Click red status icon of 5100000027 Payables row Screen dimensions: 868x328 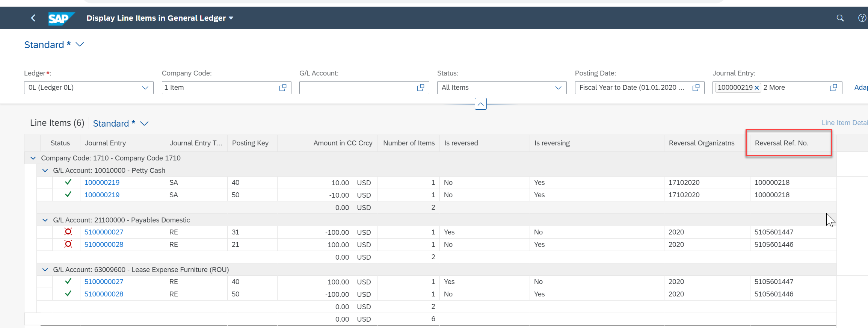point(68,232)
